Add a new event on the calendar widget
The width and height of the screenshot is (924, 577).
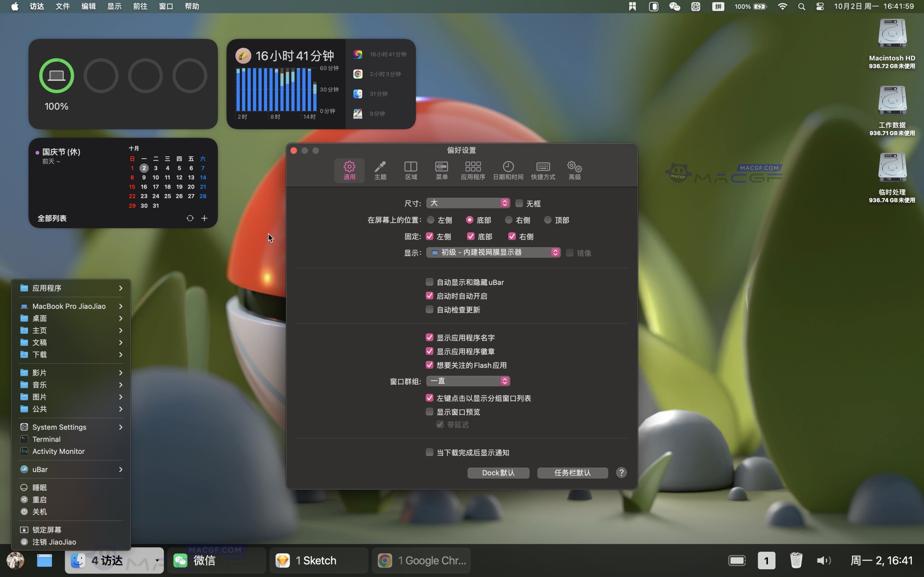204,218
